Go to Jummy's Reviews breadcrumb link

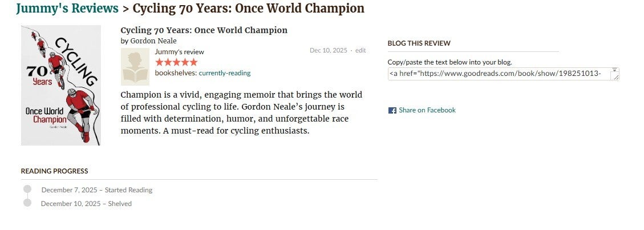click(67, 9)
